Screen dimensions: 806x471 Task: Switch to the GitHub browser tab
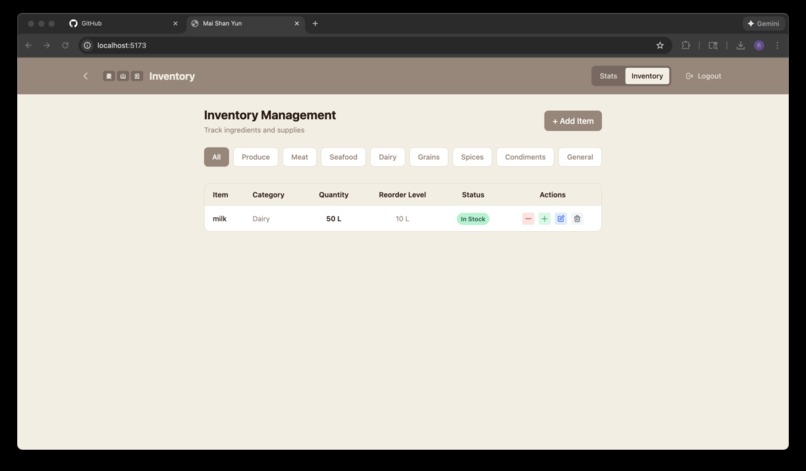click(x=123, y=23)
